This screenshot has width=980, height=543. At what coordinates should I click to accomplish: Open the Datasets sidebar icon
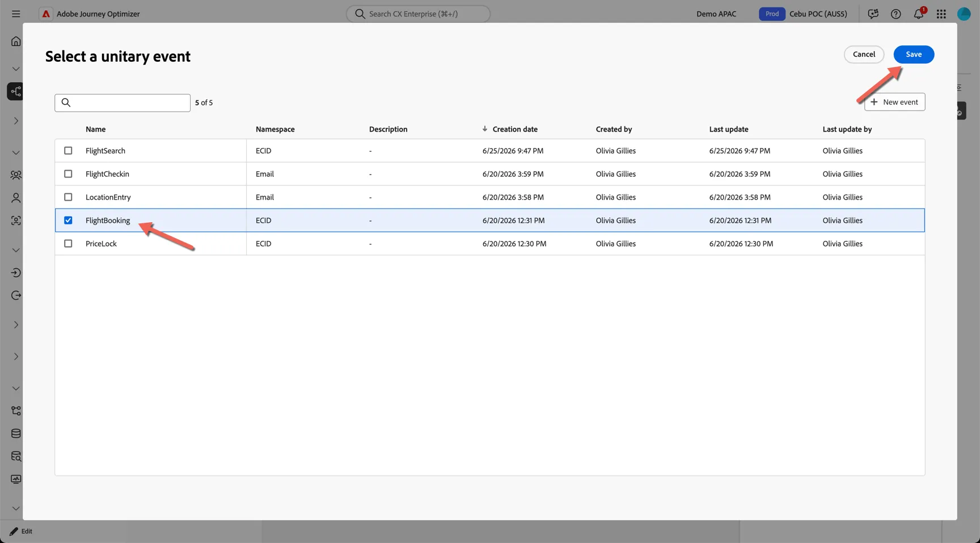point(16,434)
